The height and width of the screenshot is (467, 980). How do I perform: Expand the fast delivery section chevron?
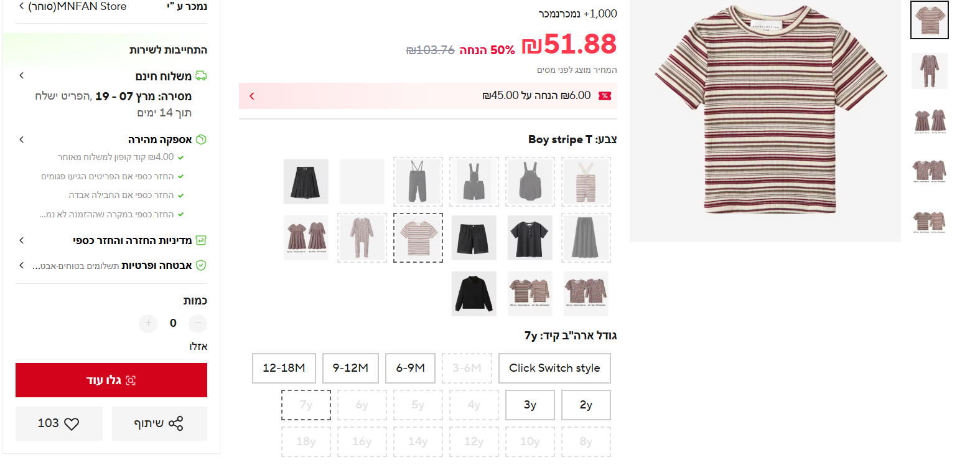[x=22, y=139]
